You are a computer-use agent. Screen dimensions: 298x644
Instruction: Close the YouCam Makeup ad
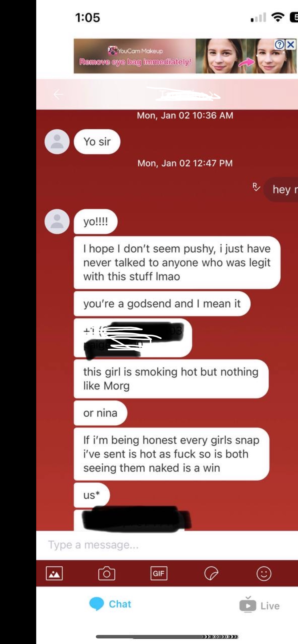tap(291, 45)
